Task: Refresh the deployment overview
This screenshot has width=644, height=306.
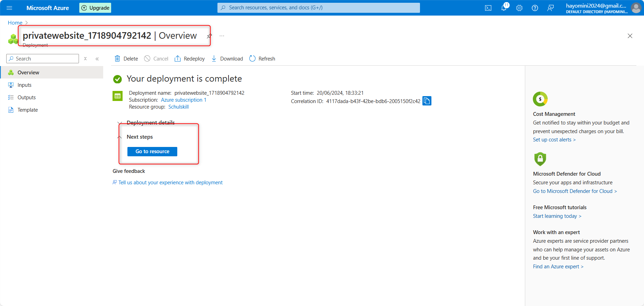Action: tap(262, 59)
